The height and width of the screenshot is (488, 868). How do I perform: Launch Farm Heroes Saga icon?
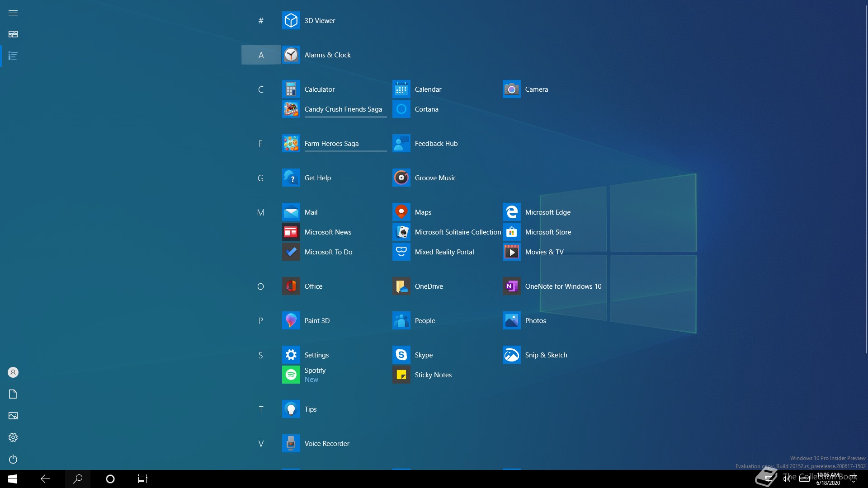tap(291, 144)
